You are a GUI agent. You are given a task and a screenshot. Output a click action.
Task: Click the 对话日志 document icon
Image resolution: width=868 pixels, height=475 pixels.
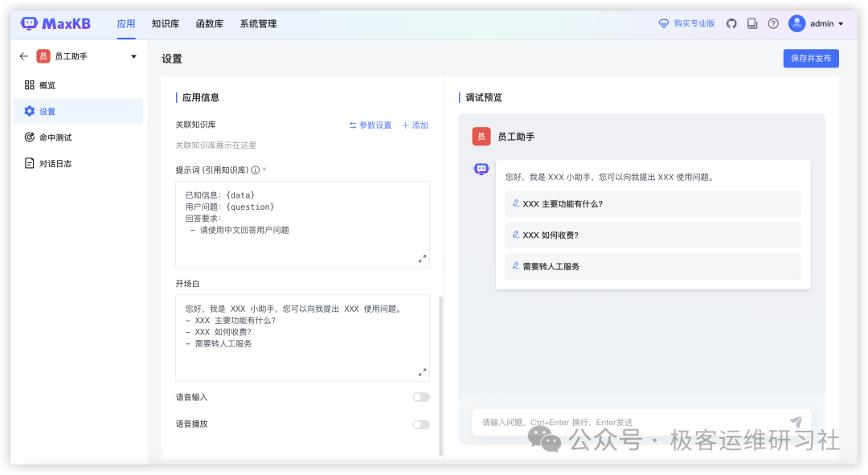click(30, 163)
